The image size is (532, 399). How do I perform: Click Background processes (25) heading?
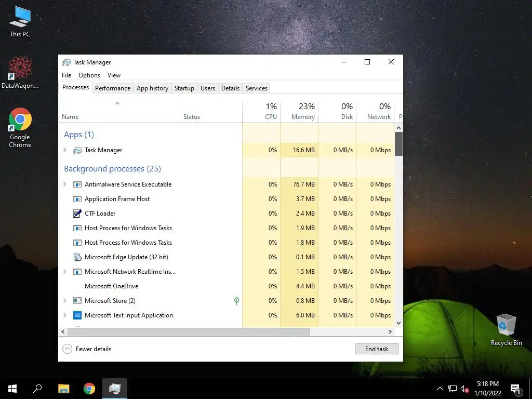pos(112,169)
